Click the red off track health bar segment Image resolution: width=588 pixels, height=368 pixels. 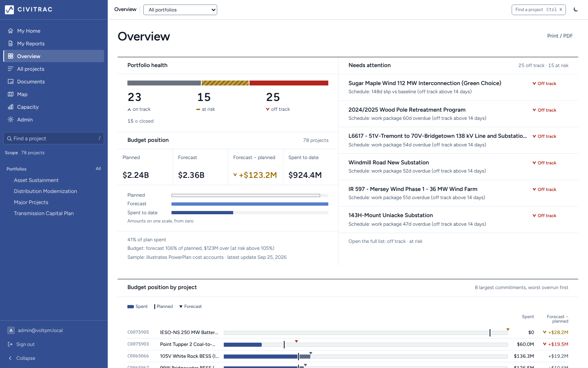click(x=289, y=83)
